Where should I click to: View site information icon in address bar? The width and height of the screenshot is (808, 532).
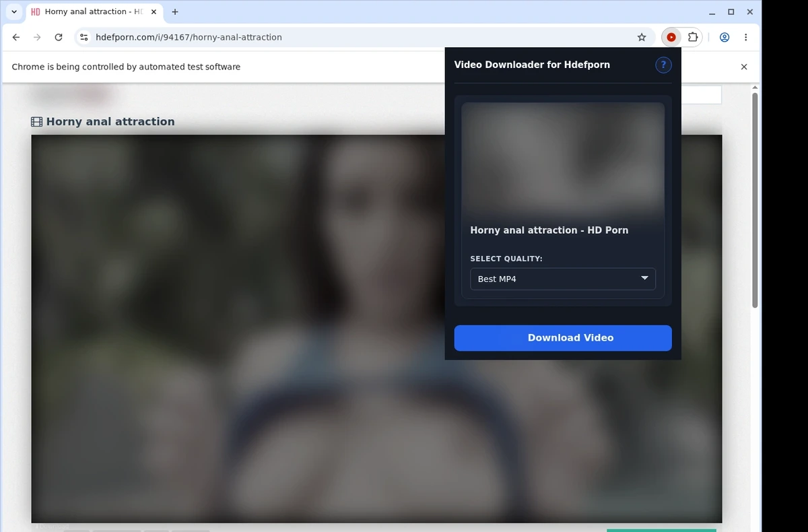(83, 38)
